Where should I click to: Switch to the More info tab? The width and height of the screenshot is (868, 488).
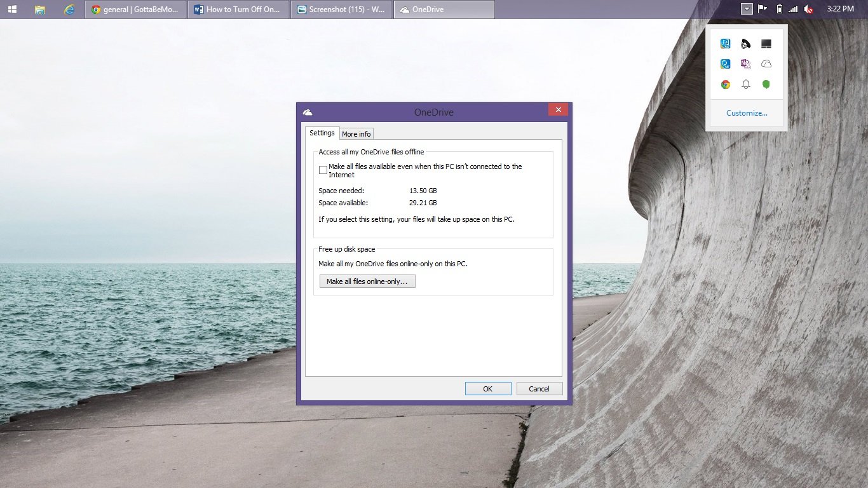pyautogui.click(x=356, y=134)
